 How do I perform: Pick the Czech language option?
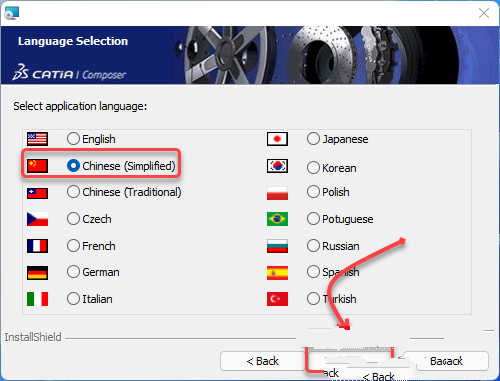point(73,219)
